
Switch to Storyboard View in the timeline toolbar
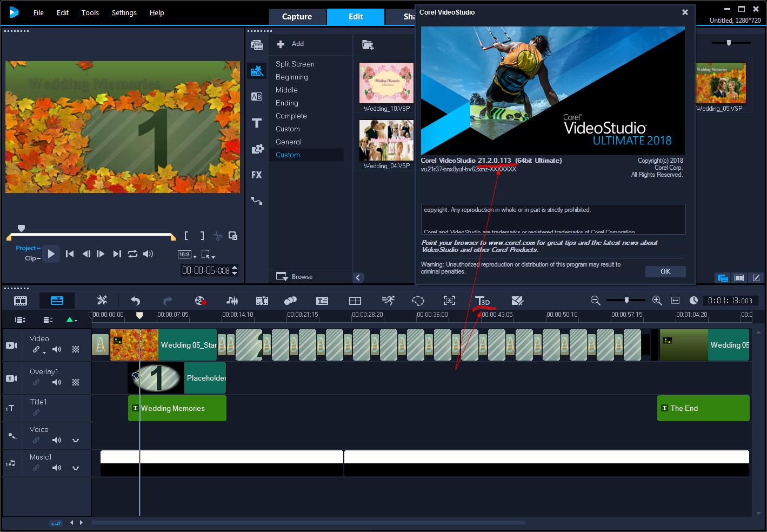[21, 301]
